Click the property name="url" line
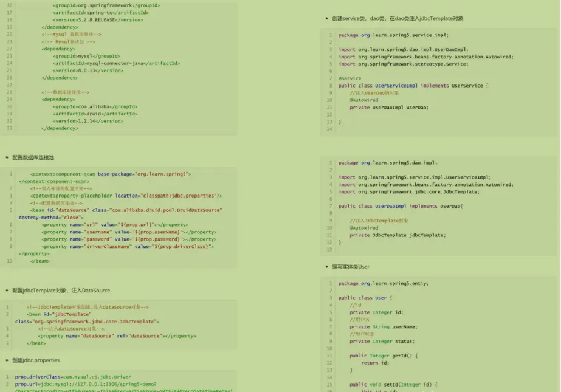Image resolution: width=561 pixels, height=392 pixels. pyautogui.click(x=115, y=225)
